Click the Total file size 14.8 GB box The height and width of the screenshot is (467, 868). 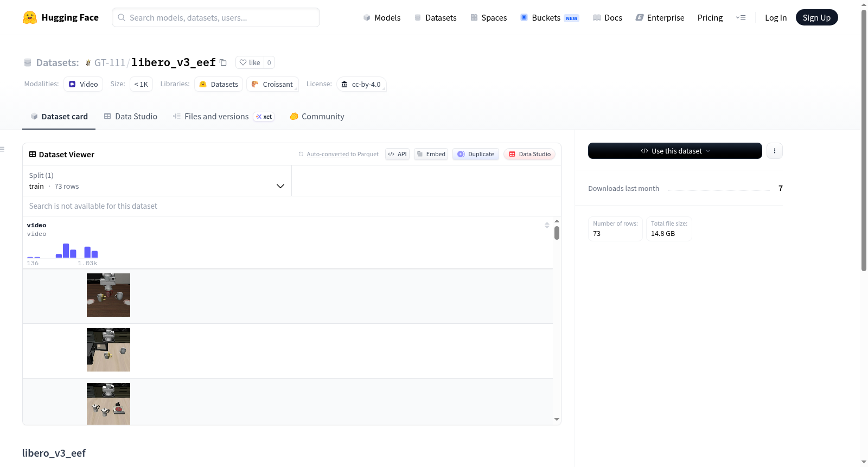coord(669,229)
